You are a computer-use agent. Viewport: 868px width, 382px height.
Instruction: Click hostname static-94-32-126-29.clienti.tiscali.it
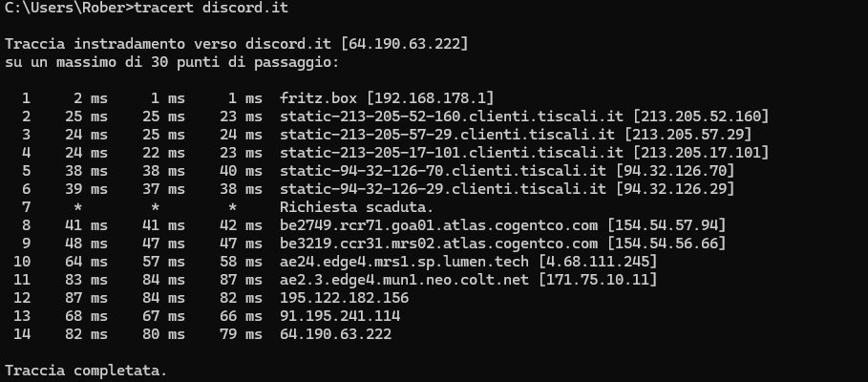pyautogui.click(x=443, y=188)
